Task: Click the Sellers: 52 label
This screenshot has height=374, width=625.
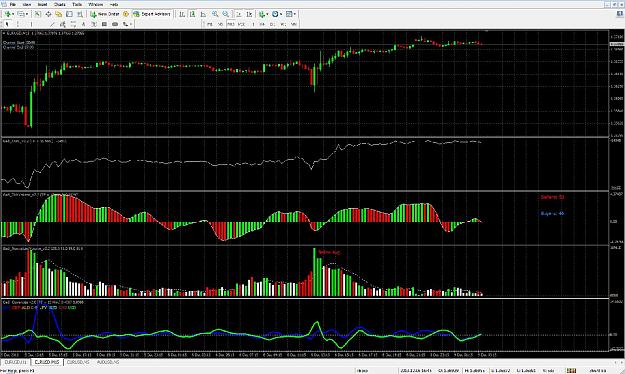Action: [x=552, y=197]
